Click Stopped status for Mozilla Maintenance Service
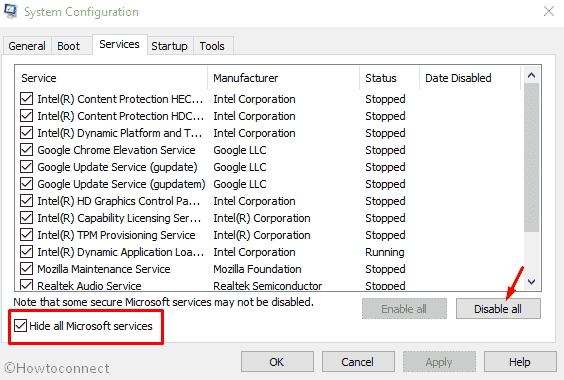 pyautogui.click(x=385, y=269)
